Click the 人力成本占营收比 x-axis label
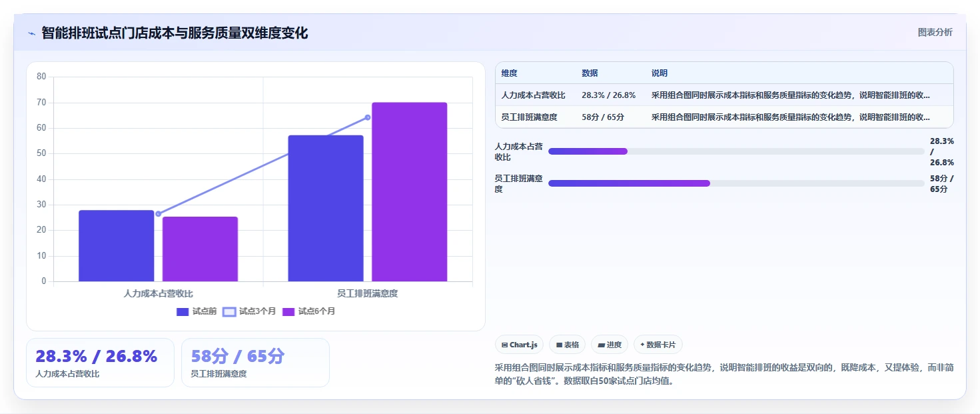The image size is (980, 414). pyautogui.click(x=159, y=293)
